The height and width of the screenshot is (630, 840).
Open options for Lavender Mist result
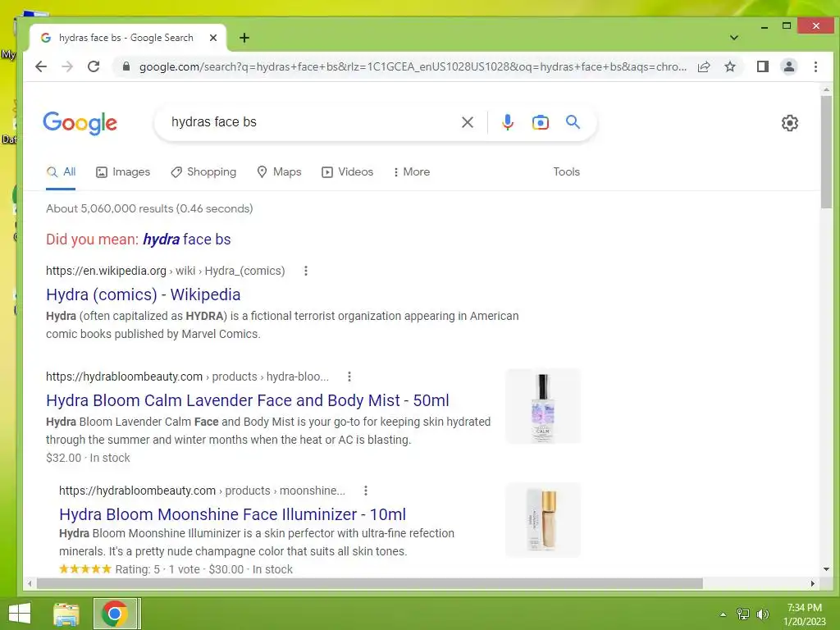pyautogui.click(x=349, y=377)
